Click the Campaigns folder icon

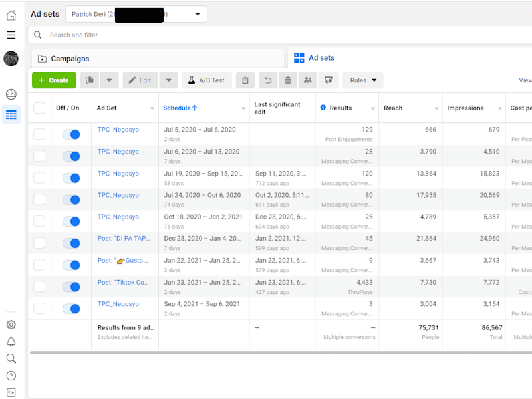42,59
